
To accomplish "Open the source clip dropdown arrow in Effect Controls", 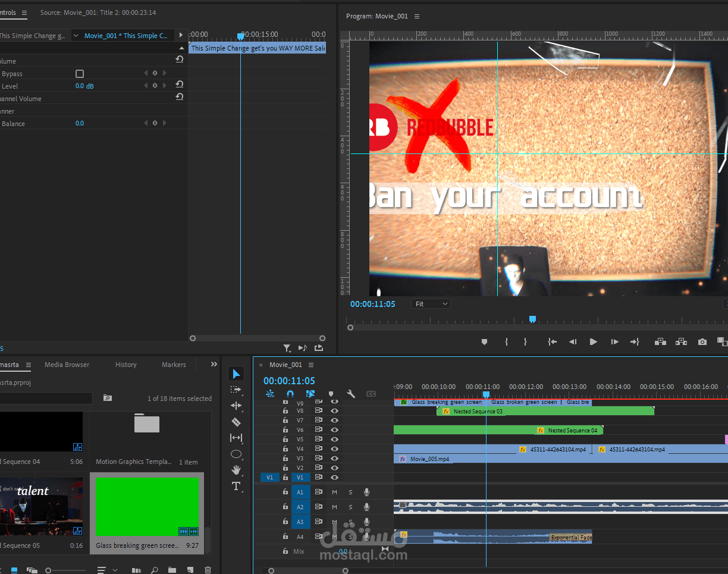I will click(76, 36).
